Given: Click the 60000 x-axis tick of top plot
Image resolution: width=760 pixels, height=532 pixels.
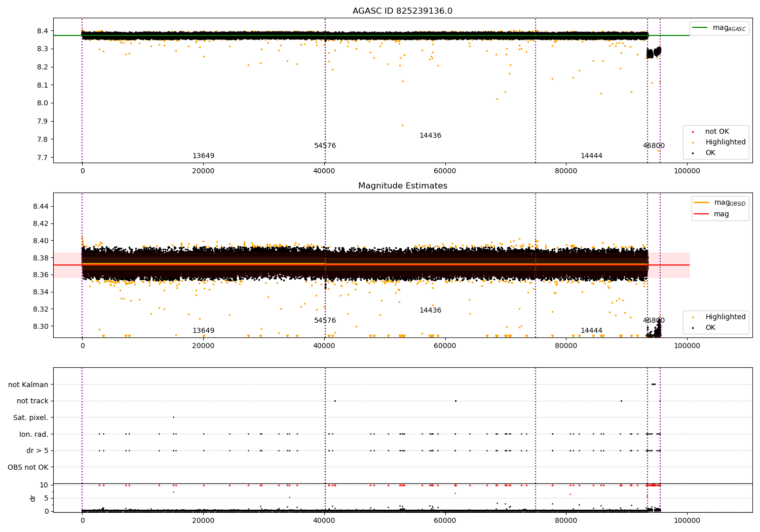Looking at the screenshot, I should (445, 171).
